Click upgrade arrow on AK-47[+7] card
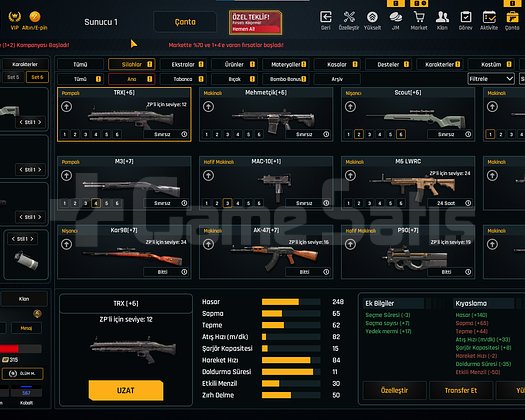Viewport: 525px width, 420px height. click(208, 244)
